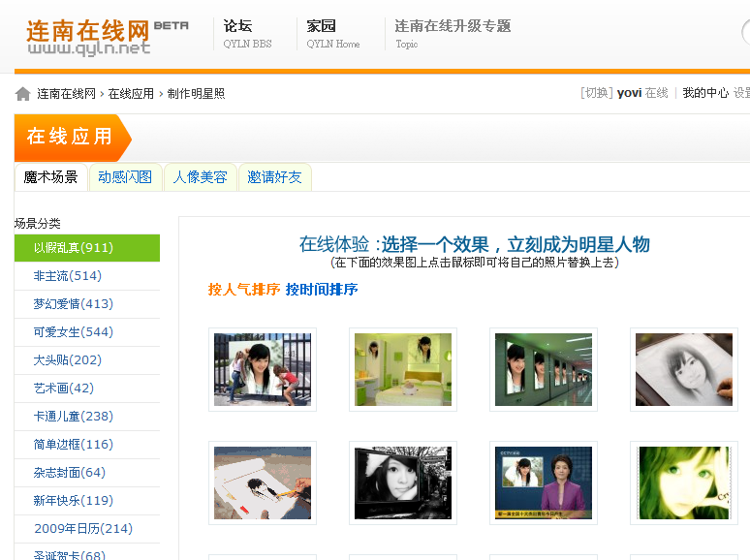Open the 邀请好友 tab
Viewport: 750px width, 560px height.
pyautogui.click(x=274, y=177)
